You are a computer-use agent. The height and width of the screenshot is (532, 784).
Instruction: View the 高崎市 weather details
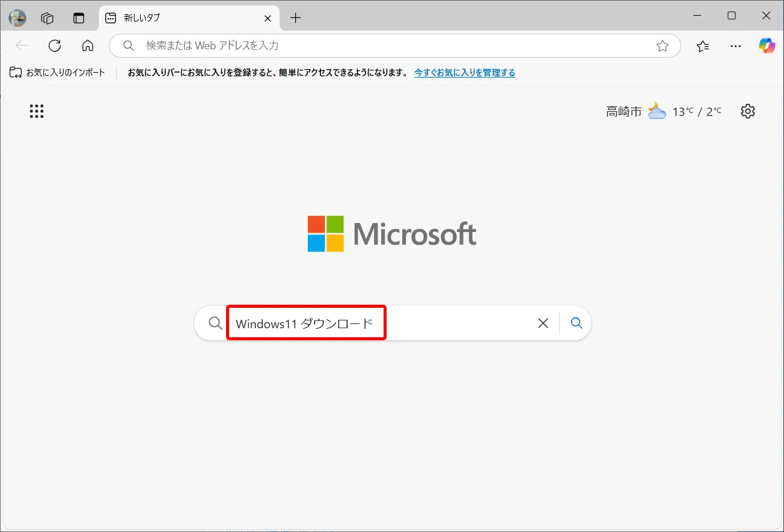[664, 111]
